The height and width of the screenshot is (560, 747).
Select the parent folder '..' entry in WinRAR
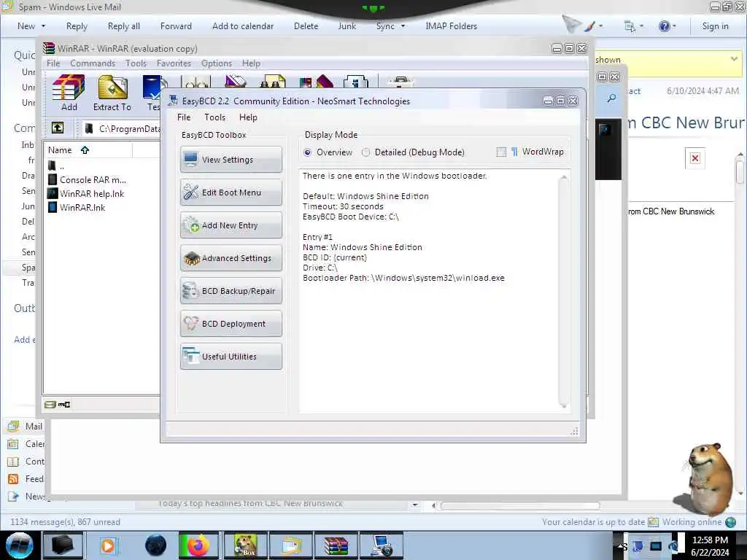(x=56, y=166)
